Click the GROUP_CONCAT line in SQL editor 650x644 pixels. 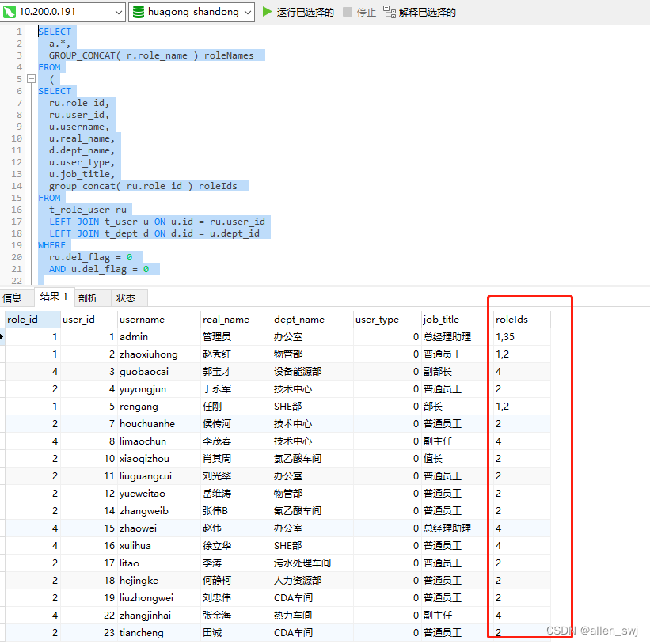(151, 55)
